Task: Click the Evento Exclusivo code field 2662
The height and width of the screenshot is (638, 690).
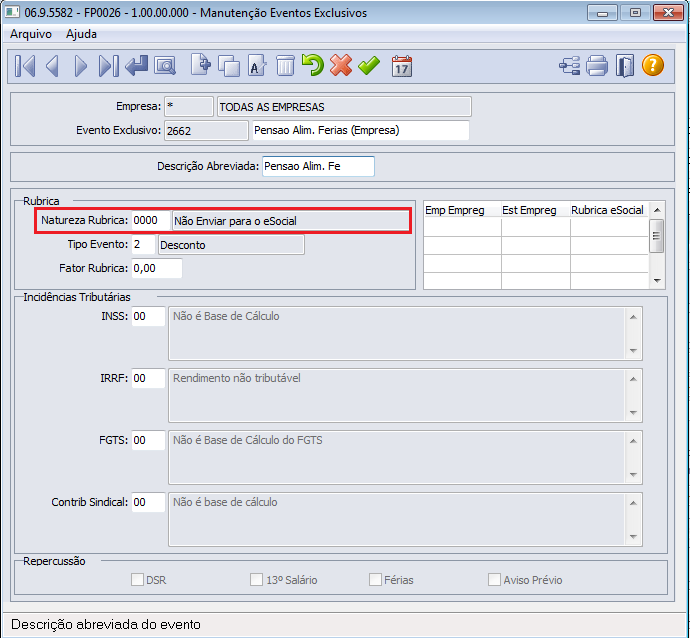Action: coord(206,131)
